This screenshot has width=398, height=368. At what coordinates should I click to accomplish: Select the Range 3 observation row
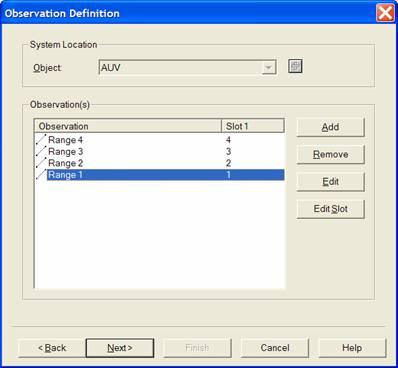click(x=160, y=151)
